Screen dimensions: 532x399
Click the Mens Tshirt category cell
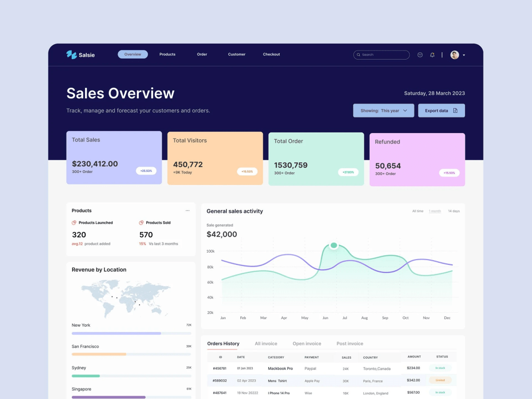[x=277, y=381]
